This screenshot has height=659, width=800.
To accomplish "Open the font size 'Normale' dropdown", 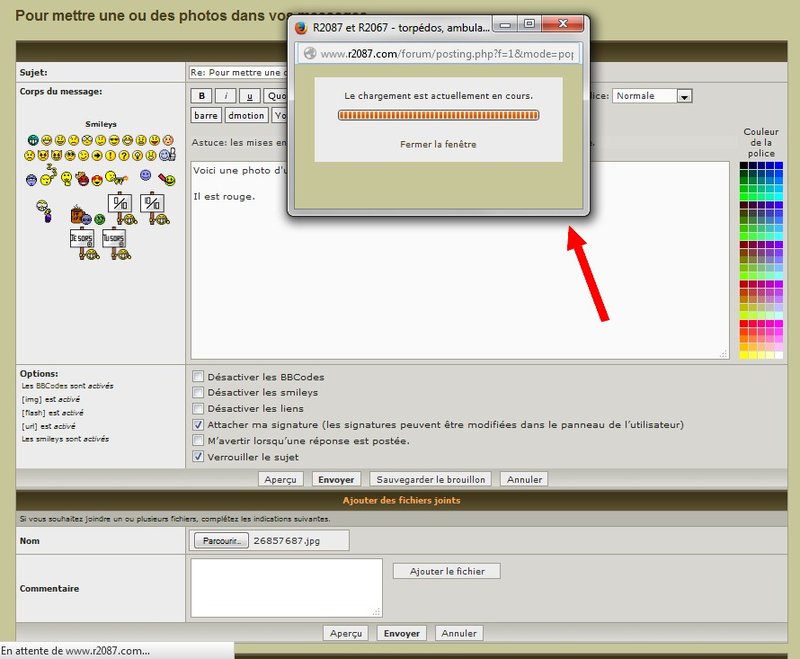I will pyautogui.click(x=653, y=96).
